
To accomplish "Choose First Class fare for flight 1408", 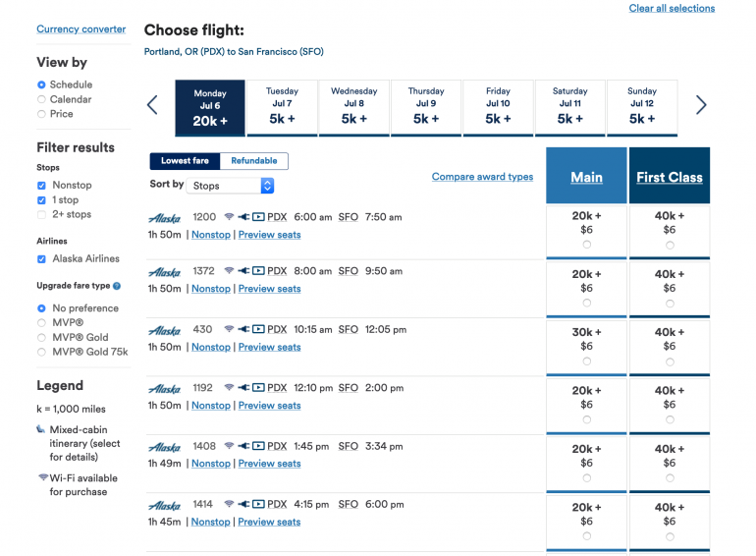I will point(669,477).
